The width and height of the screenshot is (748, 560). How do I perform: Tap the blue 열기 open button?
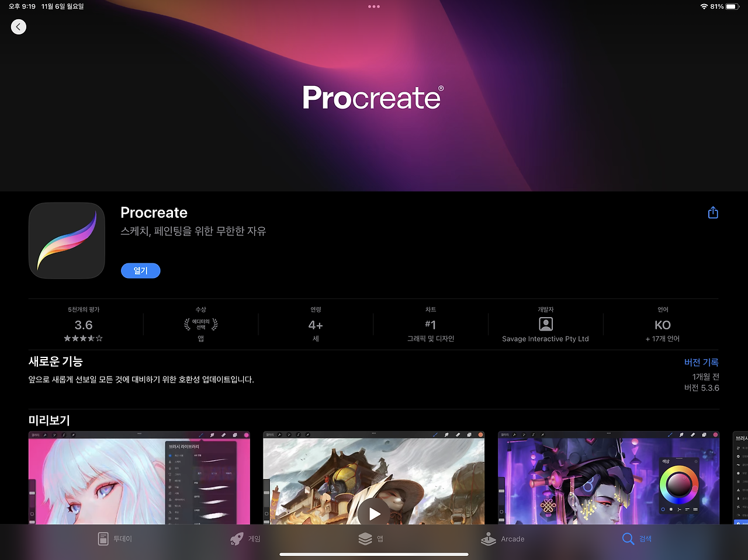click(x=140, y=270)
